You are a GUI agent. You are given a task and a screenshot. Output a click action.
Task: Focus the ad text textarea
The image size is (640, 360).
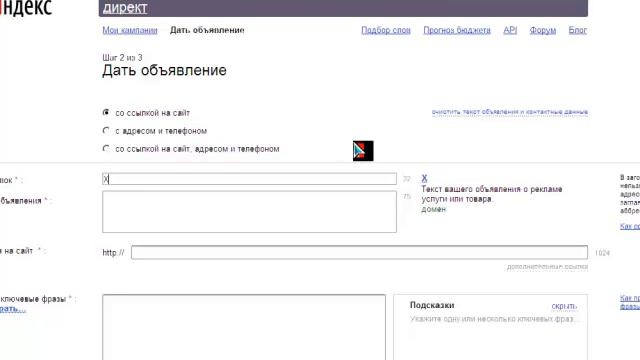tap(249, 212)
